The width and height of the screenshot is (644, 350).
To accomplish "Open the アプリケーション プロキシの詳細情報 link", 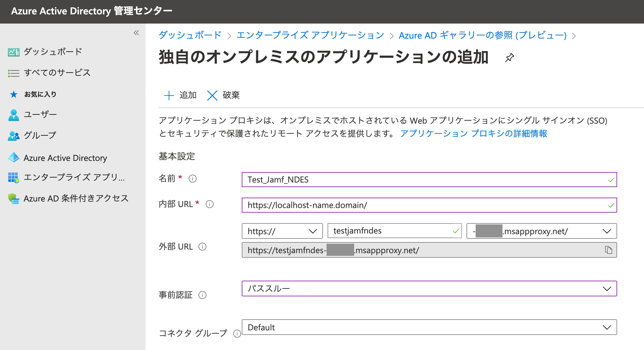I will pyautogui.click(x=474, y=133).
